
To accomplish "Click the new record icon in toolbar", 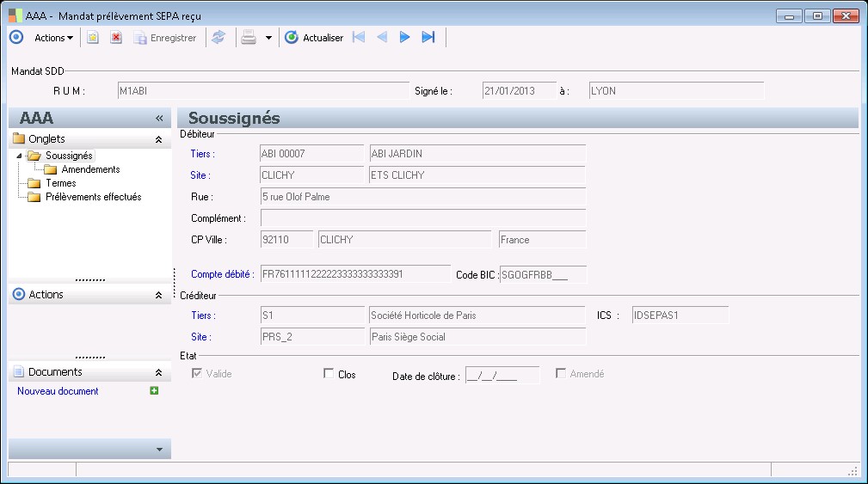I will 93,38.
